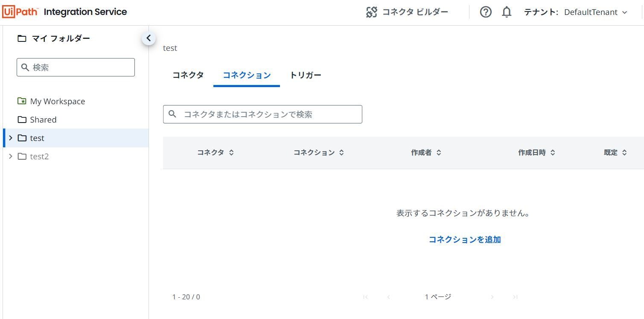
Task: Click inside the sidebar 検索 search field
Action: (x=76, y=67)
